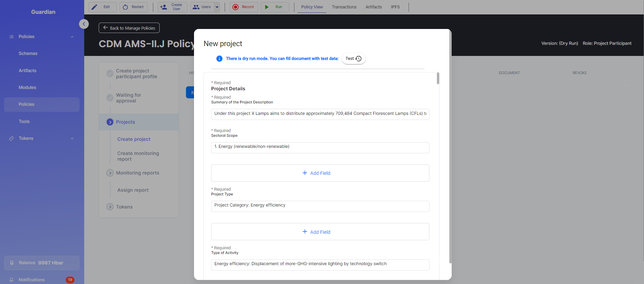Click the Restart policy icon

pos(125,7)
